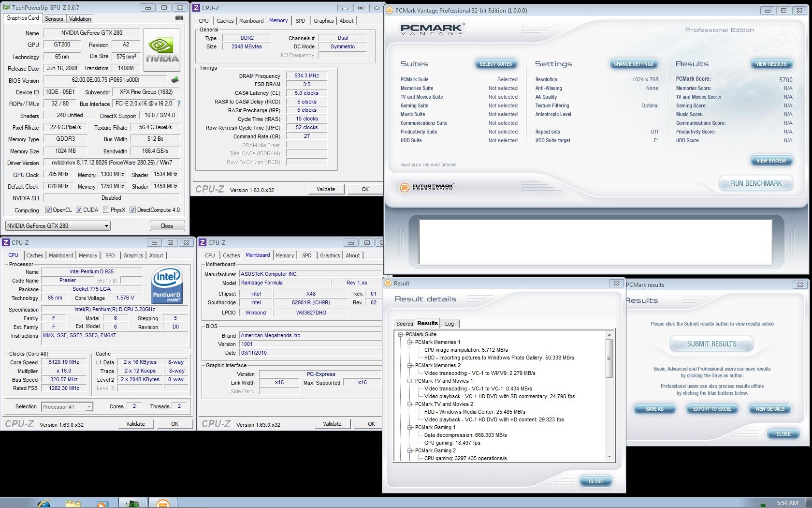
Task: Click the Result dialog title bar icon
Action: click(388, 284)
